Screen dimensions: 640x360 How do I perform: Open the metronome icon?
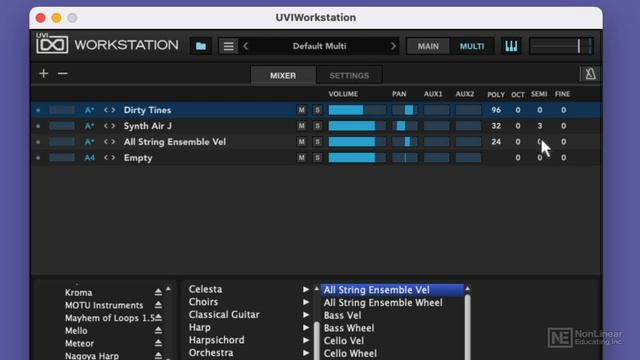[x=590, y=74]
